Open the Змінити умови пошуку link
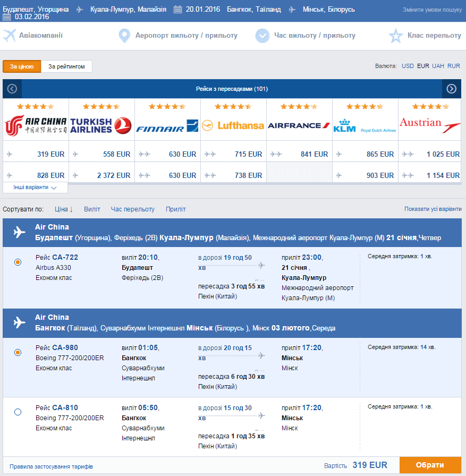The width and height of the screenshot is (466, 476). click(x=432, y=10)
